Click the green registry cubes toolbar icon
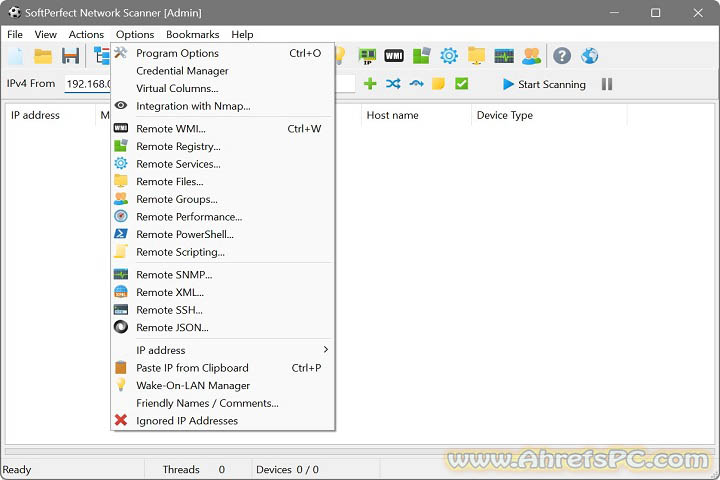The height and width of the screenshot is (480, 720). coord(422,56)
